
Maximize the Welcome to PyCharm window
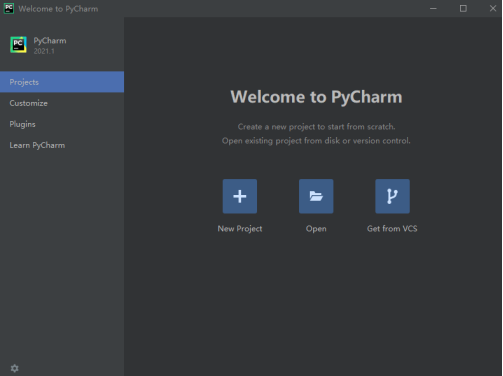click(463, 8)
